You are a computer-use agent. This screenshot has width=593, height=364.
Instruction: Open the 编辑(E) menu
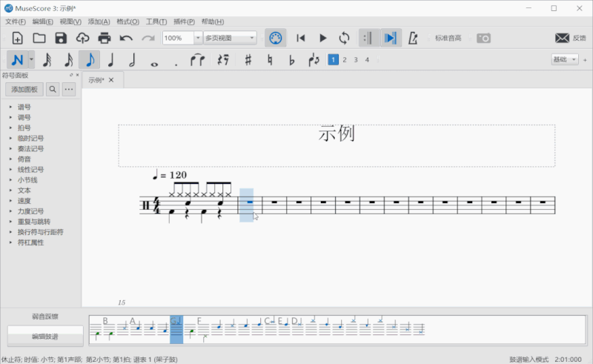pos(43,21)
